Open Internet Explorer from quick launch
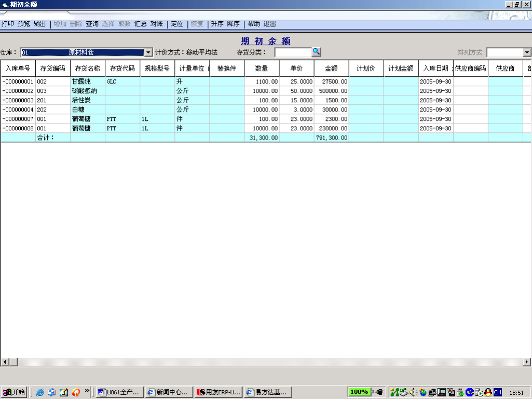 coord(39,392)
